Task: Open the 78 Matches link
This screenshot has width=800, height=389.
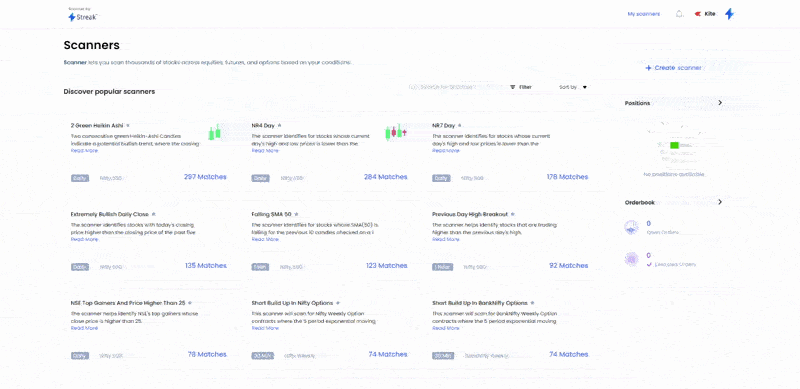Action: pyautogui.click(x=207, y=354)
